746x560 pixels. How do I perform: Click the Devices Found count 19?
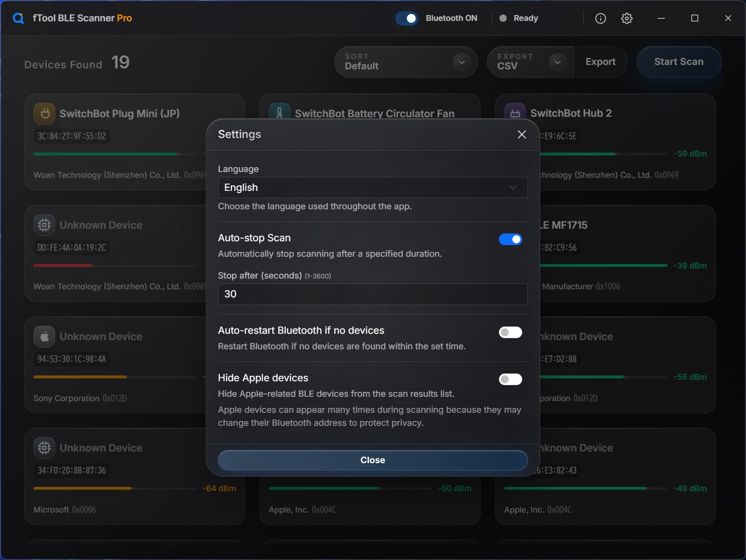pyautogui.click(x=120, y=62)
